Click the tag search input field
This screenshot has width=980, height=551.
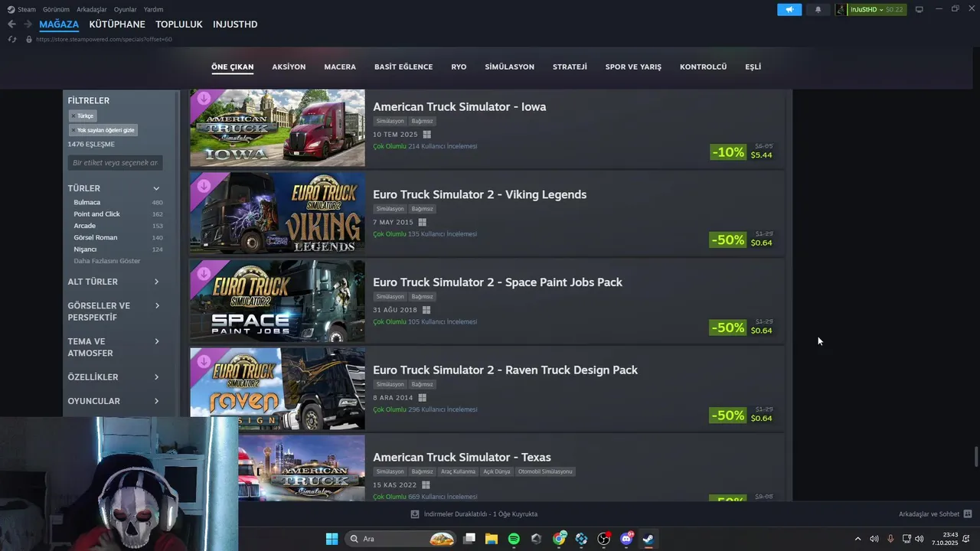[115, 162]
